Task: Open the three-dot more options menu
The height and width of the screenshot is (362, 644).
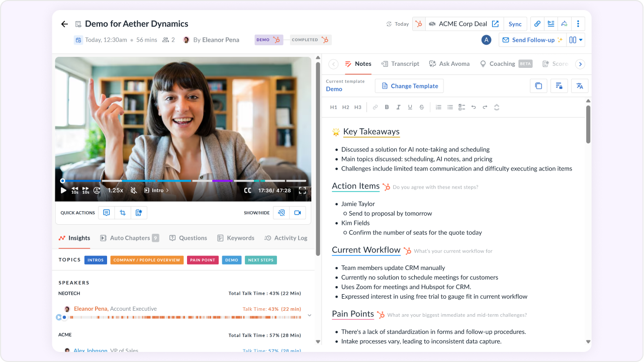Action: 578,24
